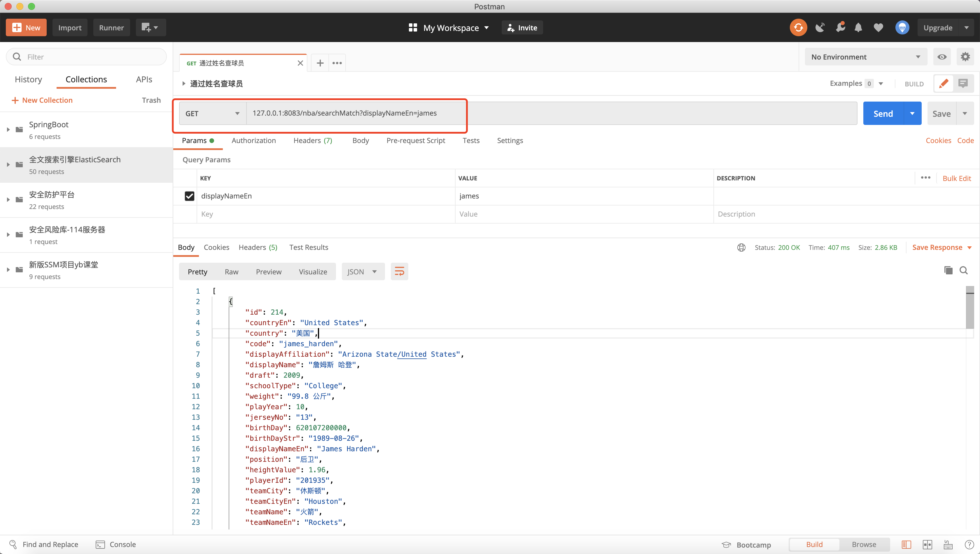Expand the 全文搜索引擎ElasticSearch collection
Image resolution: width=980 pixels, height=554 pixels.
[8, 165]
